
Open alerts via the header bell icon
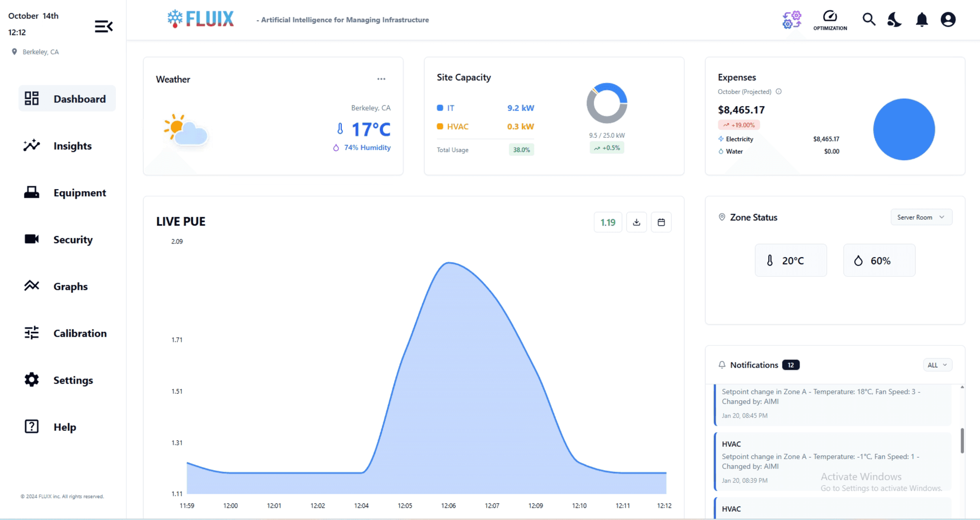[922, 20]
